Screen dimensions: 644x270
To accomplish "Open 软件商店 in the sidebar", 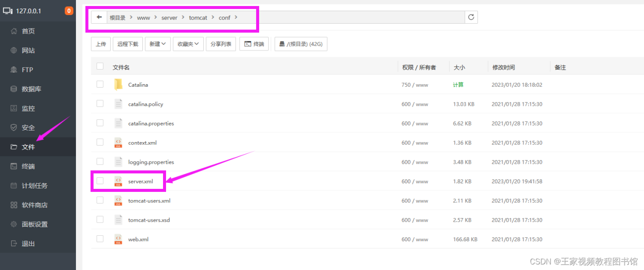I will 38,205.
